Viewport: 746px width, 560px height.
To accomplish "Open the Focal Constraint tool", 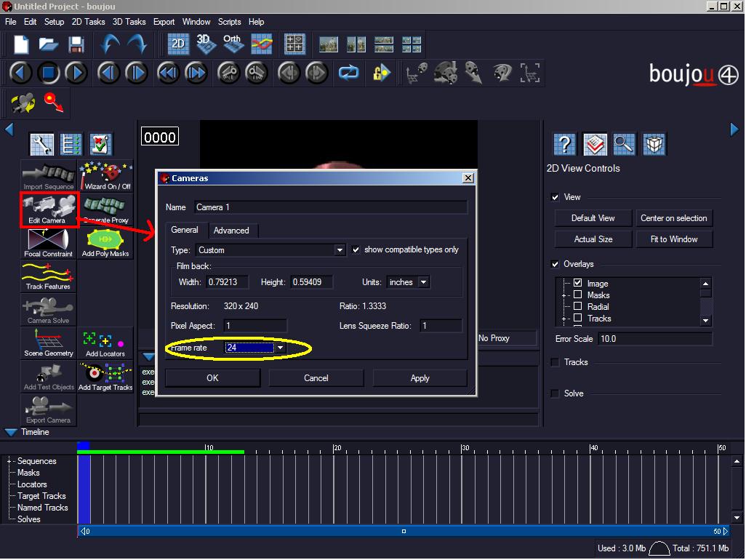I will point(49,243).
